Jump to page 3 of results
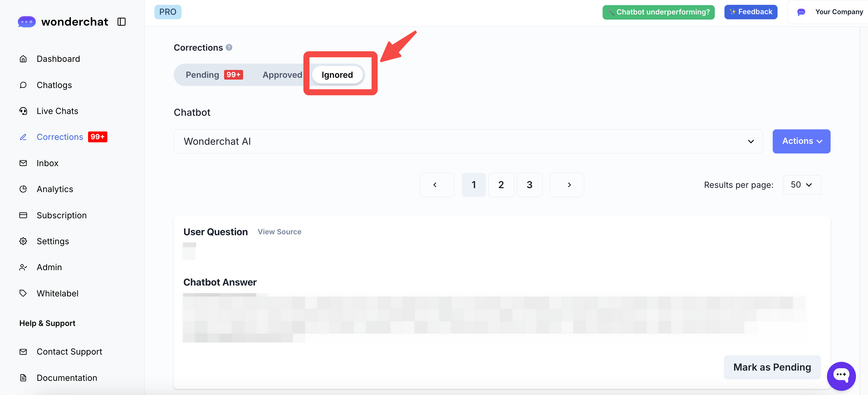This screenshot has height=395, width=868. click(x=529, y=185)
